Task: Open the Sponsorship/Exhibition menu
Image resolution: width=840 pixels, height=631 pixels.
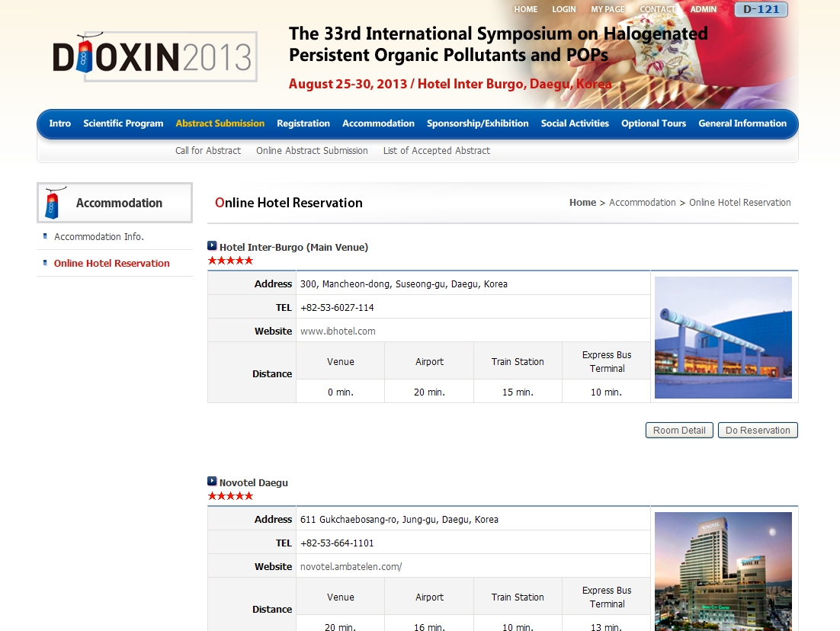Action: pos(478,123)
